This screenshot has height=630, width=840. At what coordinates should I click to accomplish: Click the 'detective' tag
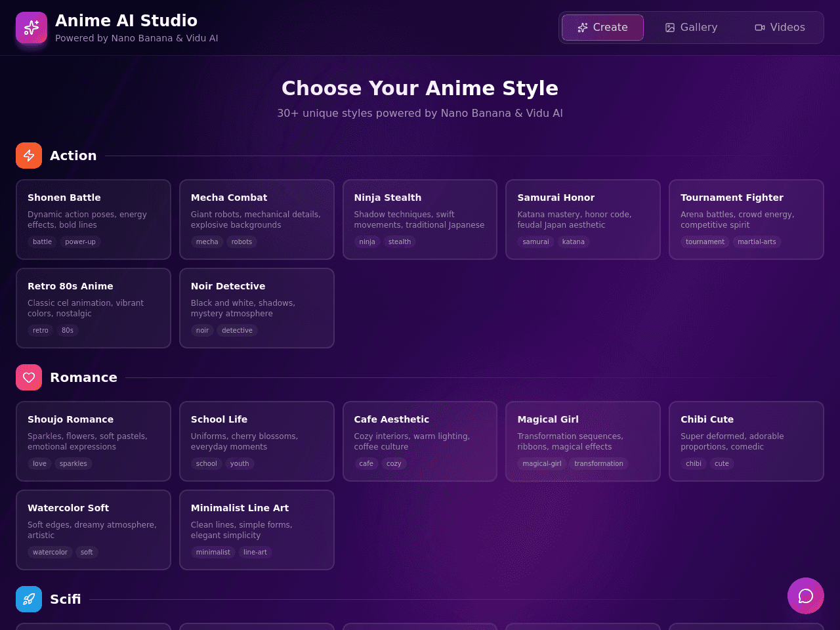pyautogui.click(x=237, y=330)
